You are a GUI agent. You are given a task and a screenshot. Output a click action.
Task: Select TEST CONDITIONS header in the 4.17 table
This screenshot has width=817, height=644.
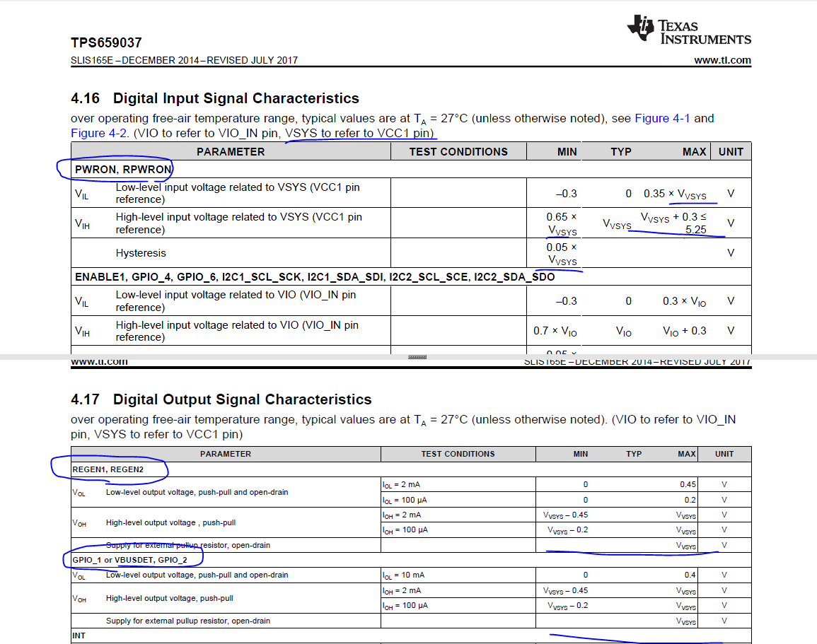coord(458,454)
